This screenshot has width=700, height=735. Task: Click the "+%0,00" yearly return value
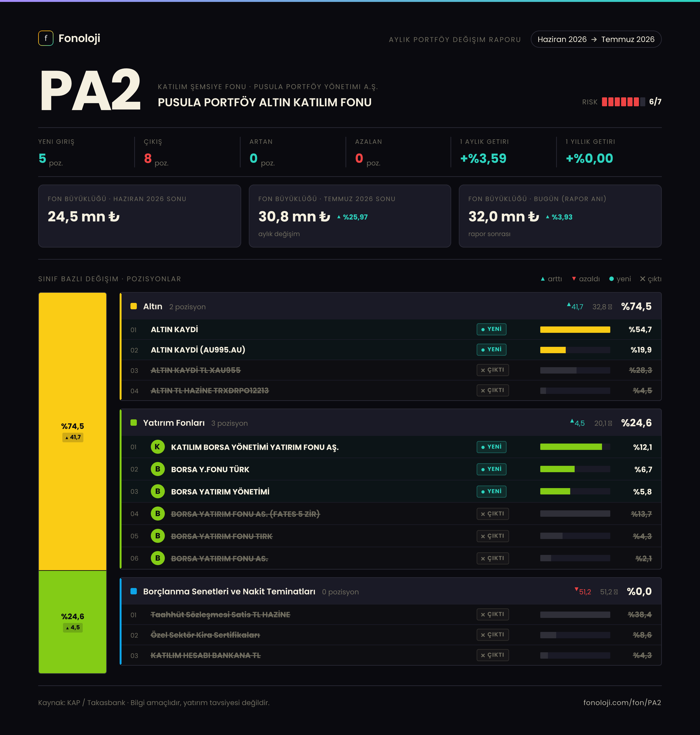click(589, 159)
